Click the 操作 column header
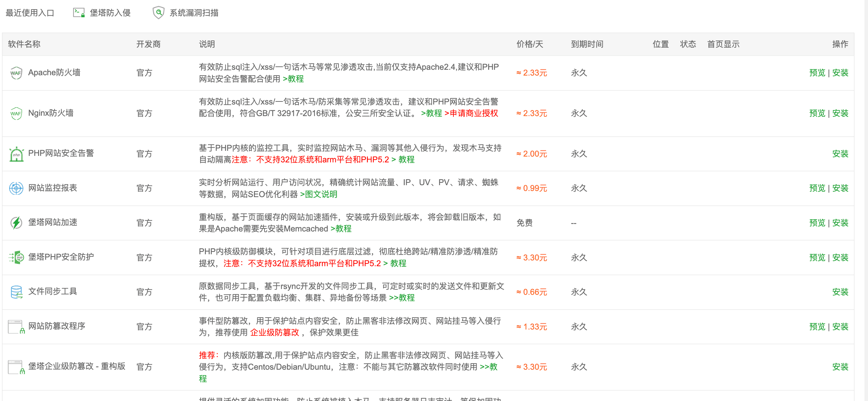868x401 pixels. tap(840, 44)
